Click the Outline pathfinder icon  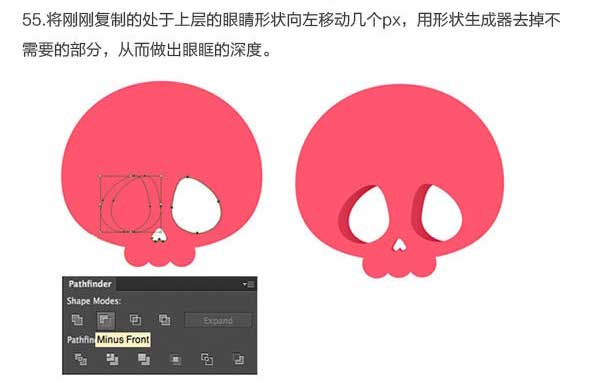[x=207, y=359]
